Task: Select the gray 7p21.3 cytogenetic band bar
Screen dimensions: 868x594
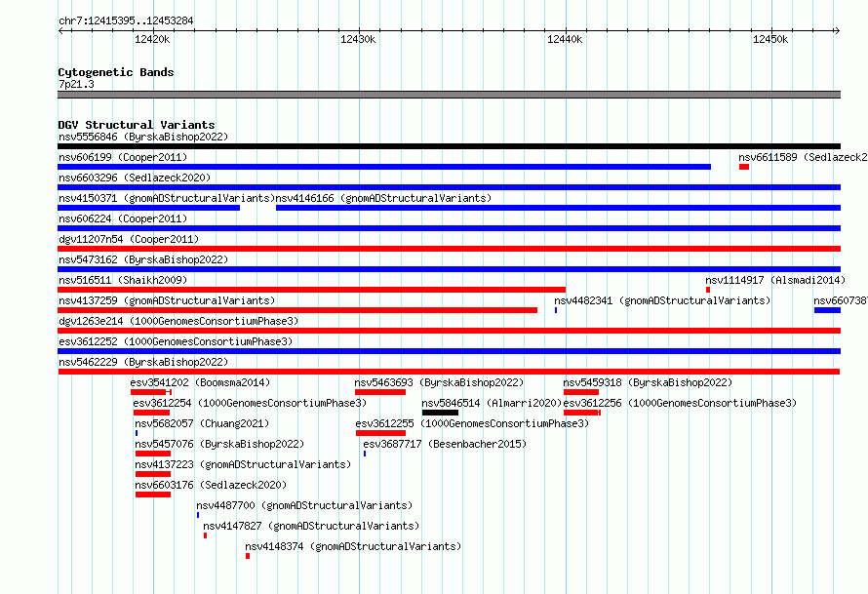Action: 449,95
